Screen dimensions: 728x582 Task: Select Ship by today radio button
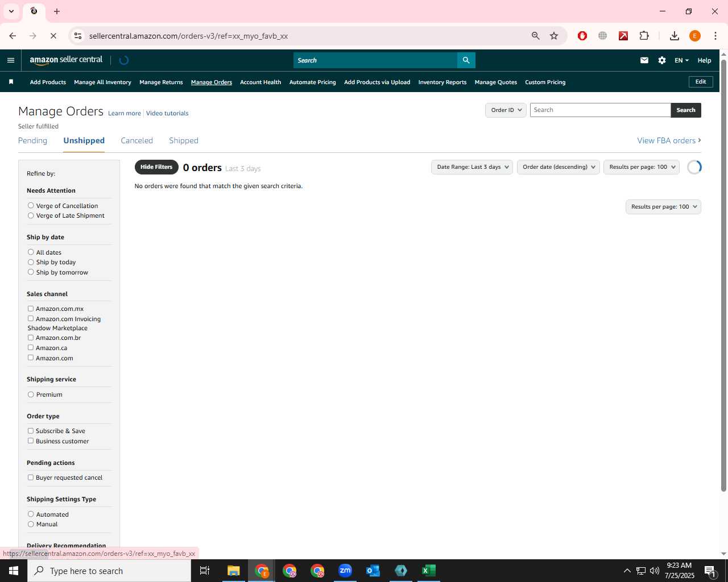coord(31,262)
